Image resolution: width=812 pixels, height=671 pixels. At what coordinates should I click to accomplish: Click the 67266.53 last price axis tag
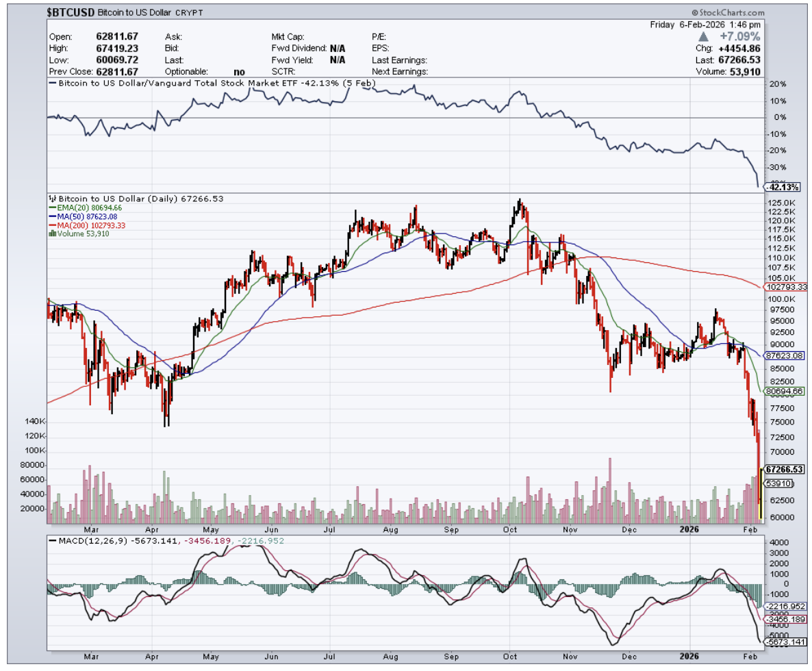click(x=785, y=470)
